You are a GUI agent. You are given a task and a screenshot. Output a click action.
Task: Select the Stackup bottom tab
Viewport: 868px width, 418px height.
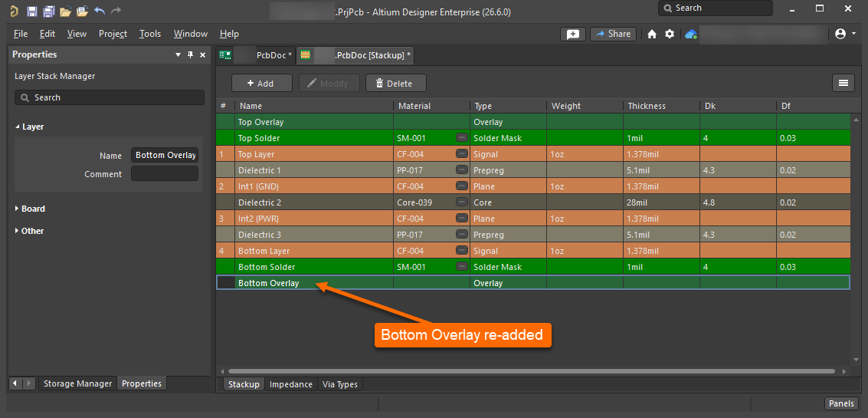click(244, 384)
